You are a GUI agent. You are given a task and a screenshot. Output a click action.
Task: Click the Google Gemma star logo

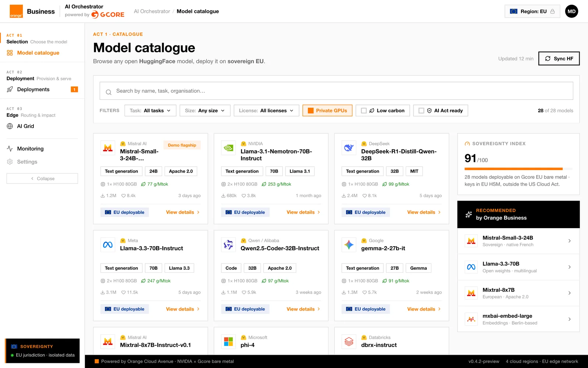(x=349, y=245)
